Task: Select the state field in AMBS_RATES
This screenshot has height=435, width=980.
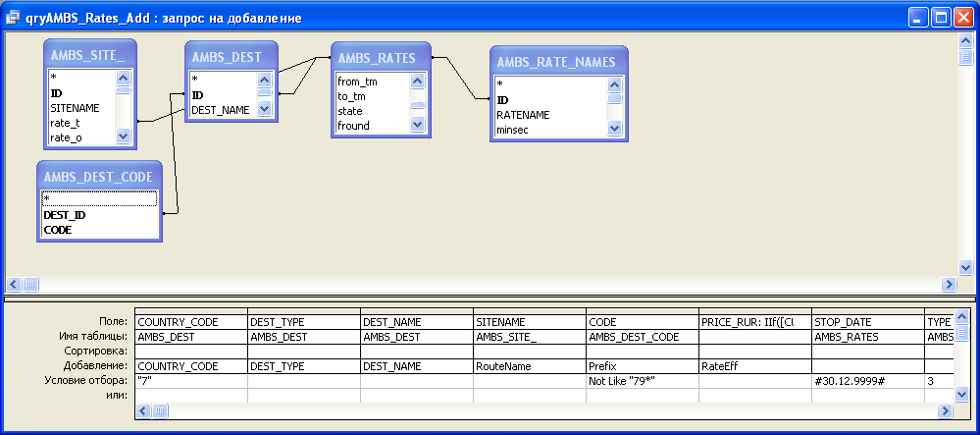Action: click(x=350, y=111)
